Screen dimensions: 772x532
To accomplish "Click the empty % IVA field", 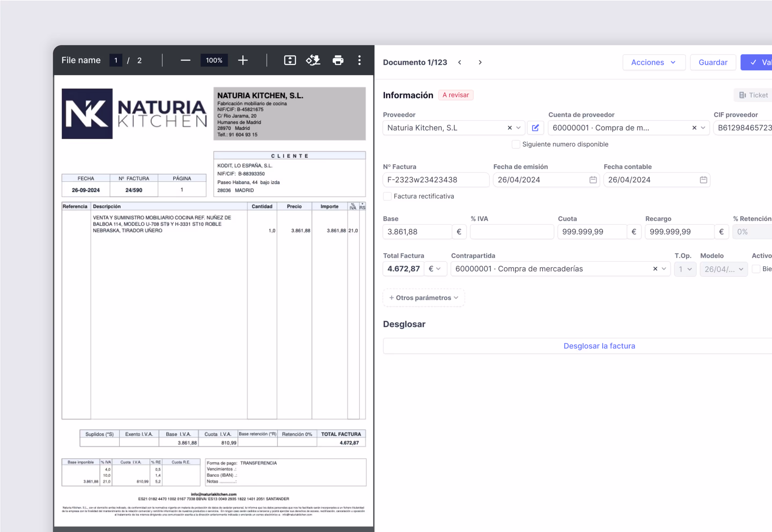I will point(512,232).
